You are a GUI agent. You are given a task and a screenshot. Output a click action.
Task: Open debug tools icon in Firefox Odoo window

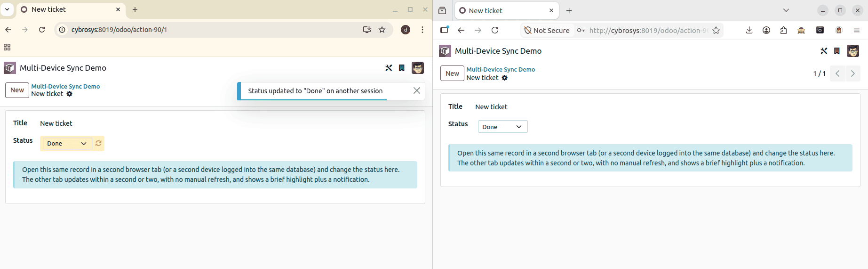(x=824, y=51)
